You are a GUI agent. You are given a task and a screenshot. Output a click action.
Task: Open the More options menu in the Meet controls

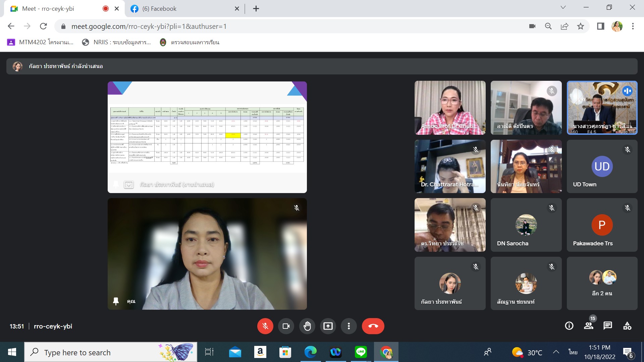tap(349, 326)
